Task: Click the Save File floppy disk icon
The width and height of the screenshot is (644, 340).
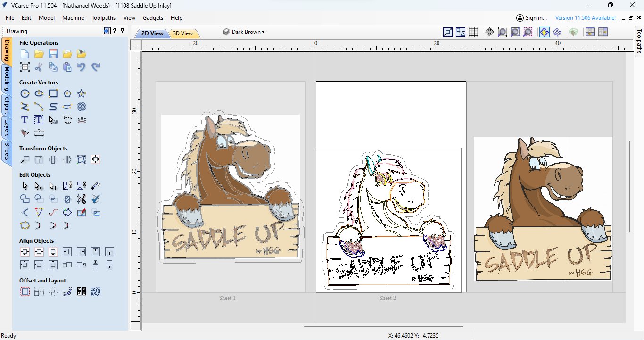Action: coord(53,54)
